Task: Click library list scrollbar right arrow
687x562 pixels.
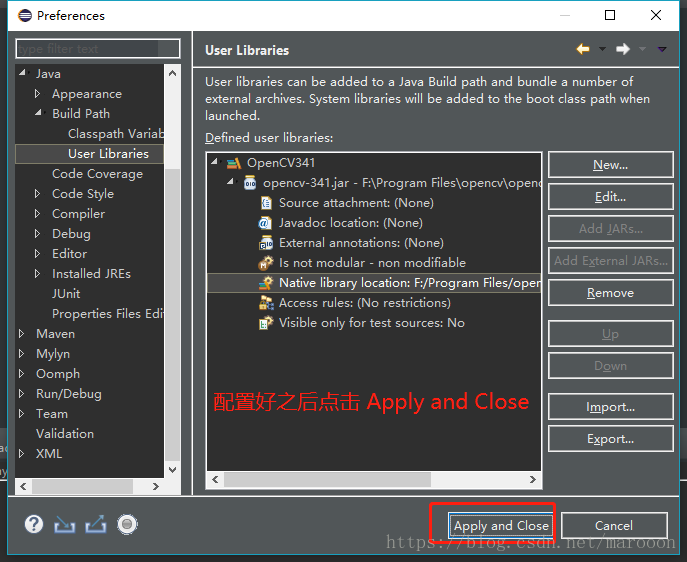Action: pyautogui.click(x=532, y=479)
